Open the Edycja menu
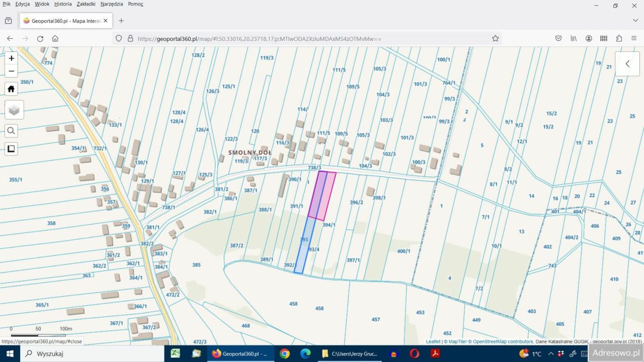Screen dimensions: 644x362 pyautogui.click(x=23, y=4)
